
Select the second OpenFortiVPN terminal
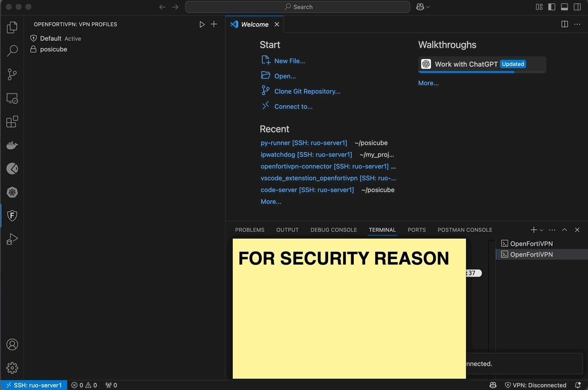541,254
